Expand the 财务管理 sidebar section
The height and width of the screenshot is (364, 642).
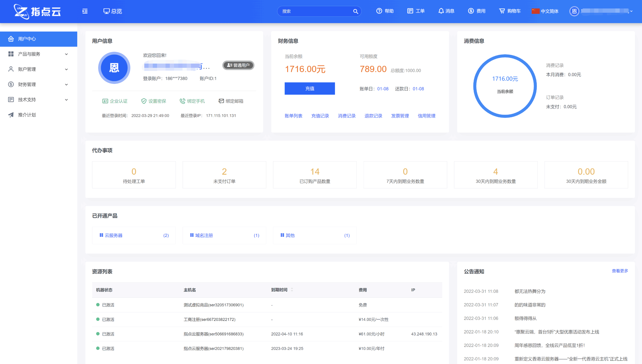(x=27, y=84)
